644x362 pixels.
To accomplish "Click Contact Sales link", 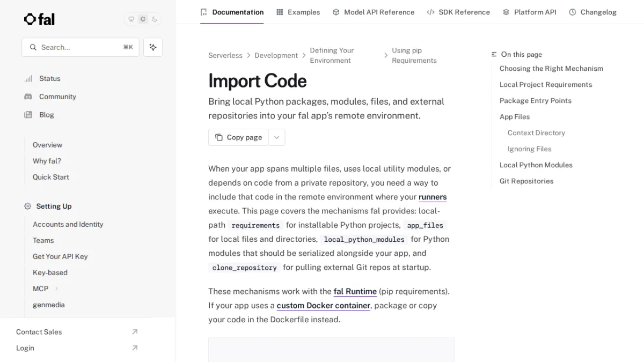I will coord(39,332).
